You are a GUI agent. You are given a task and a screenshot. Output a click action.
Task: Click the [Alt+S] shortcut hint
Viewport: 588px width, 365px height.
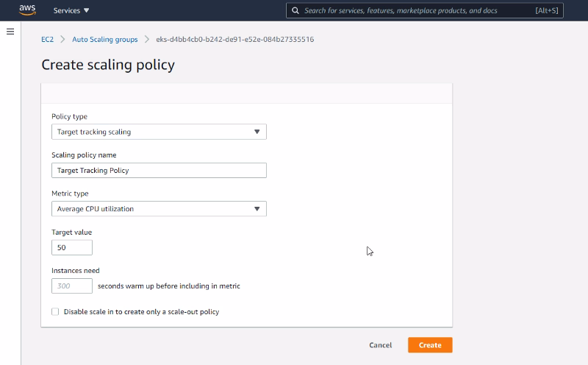(x=546, y=10)
